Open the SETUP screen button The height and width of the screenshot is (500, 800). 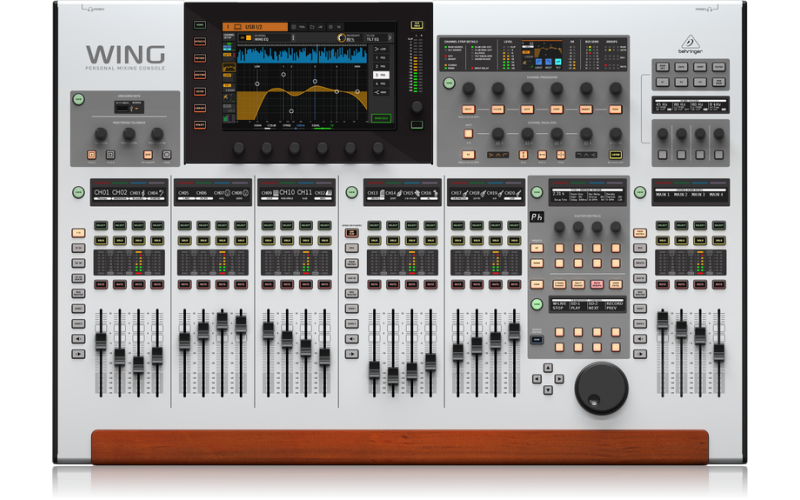click(199, 91)
